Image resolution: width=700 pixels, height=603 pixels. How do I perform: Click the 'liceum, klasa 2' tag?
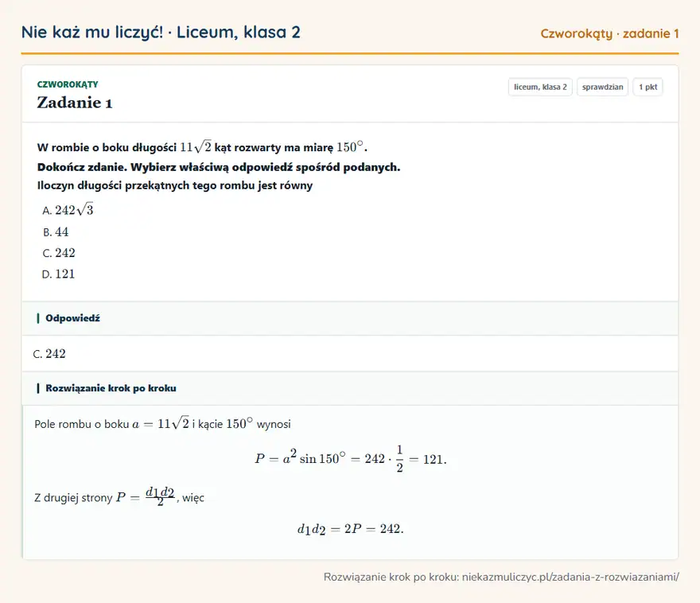tap(540, 87)
